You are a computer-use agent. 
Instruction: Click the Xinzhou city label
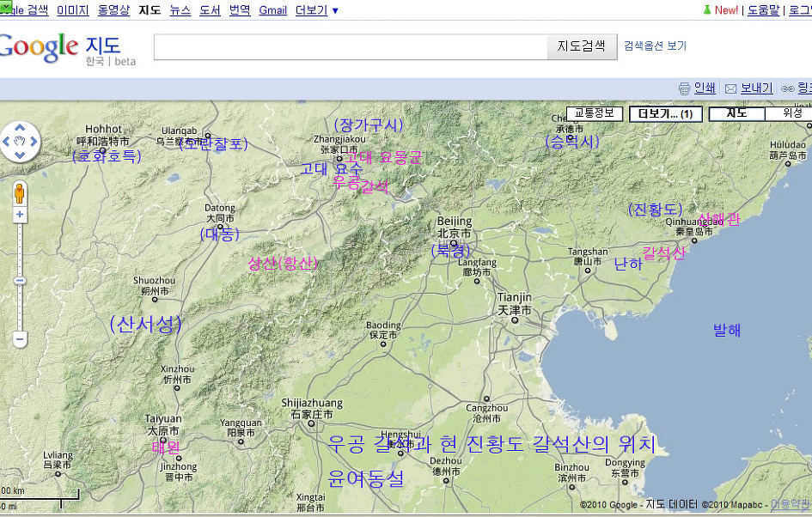coord(177,374)
